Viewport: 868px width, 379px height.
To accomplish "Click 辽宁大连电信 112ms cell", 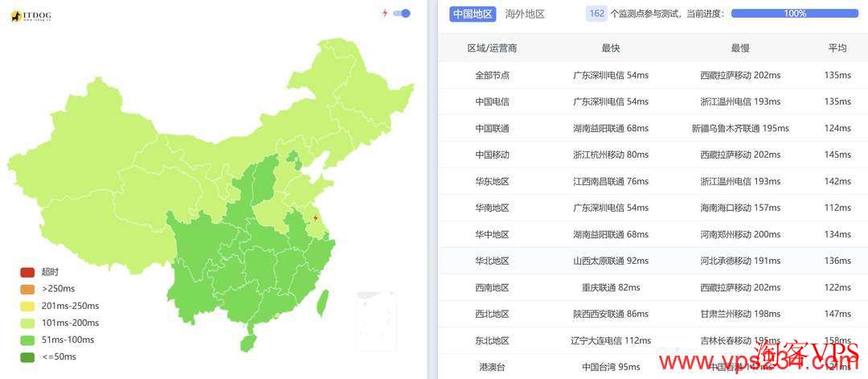I will (611, 340).
